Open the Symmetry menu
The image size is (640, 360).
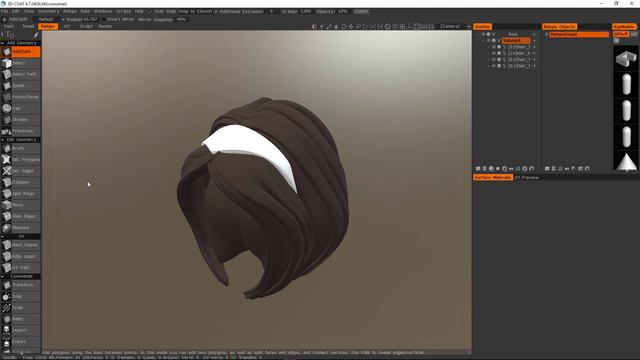coord(49,11)
